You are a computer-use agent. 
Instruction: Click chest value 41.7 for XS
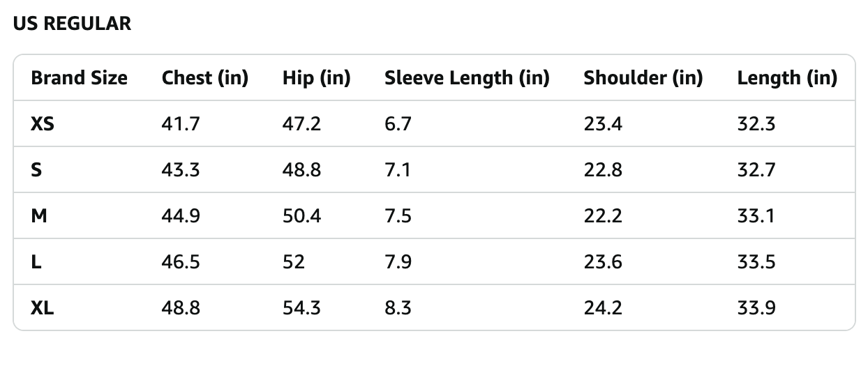click(x=181, y=124)
